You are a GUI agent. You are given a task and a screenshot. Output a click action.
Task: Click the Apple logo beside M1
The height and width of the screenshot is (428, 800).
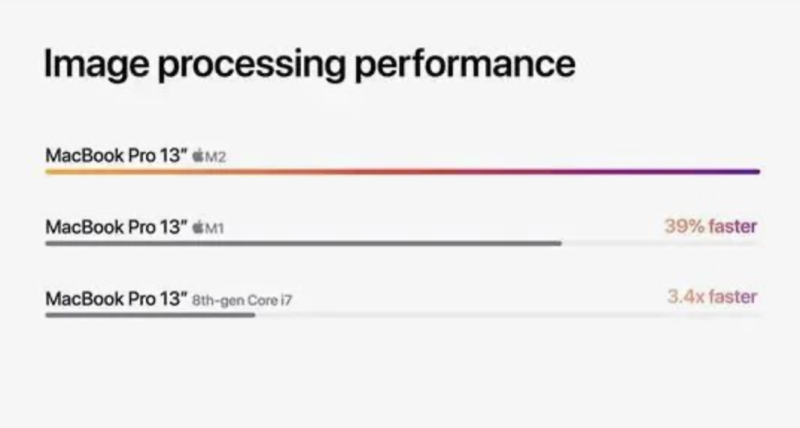(x=198, y=227)
